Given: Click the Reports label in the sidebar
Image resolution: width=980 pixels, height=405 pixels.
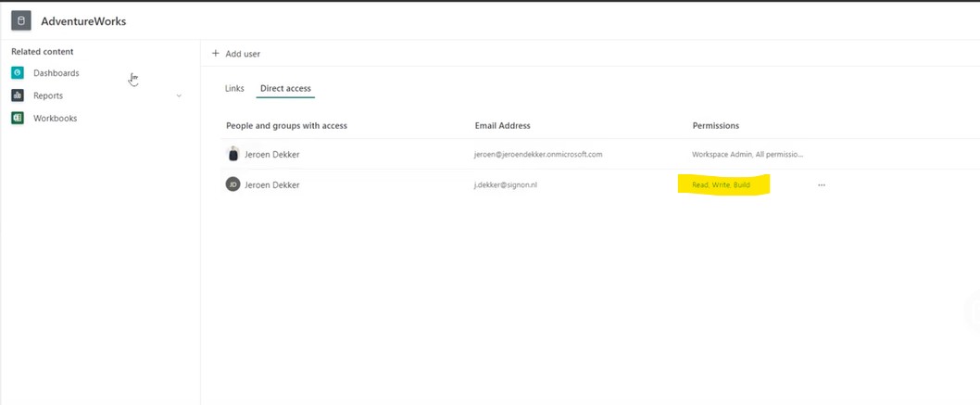Looking at the screenshot, I should pyautogui.click(x=48, y=95).
